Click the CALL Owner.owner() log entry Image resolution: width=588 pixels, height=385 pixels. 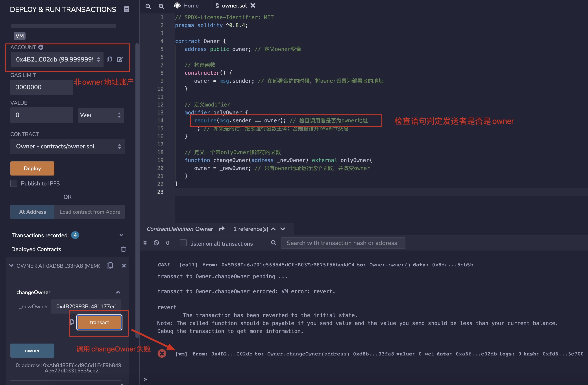coord(315,265)
